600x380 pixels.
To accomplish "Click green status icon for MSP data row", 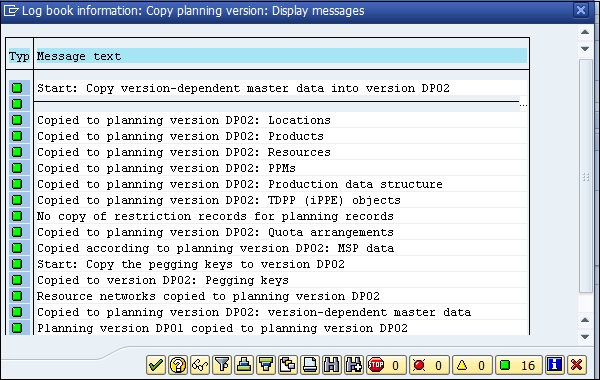I will [17, 248].
